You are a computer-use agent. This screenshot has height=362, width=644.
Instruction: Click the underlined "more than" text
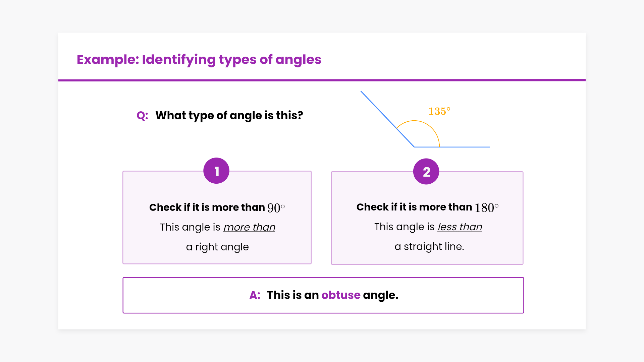tap(249, 227)
